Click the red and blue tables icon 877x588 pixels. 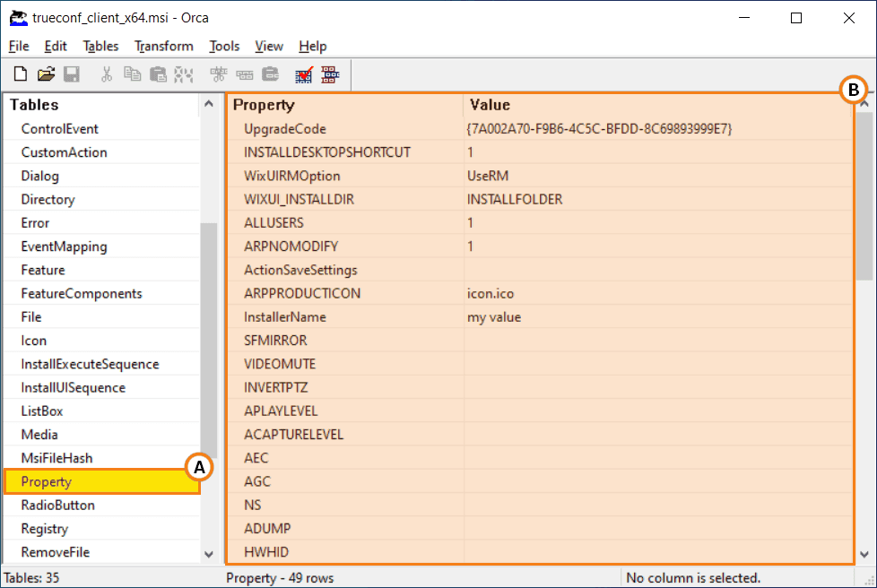330,74
